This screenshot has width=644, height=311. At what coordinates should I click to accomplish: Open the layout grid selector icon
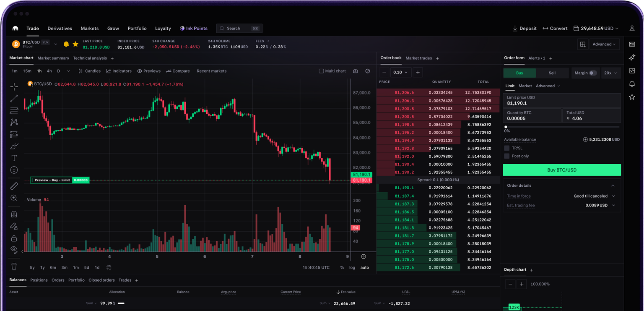click(583, 44)
